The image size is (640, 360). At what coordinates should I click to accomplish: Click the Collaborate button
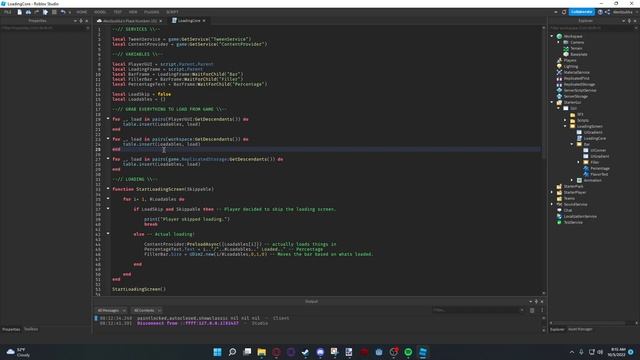point(581,12)
